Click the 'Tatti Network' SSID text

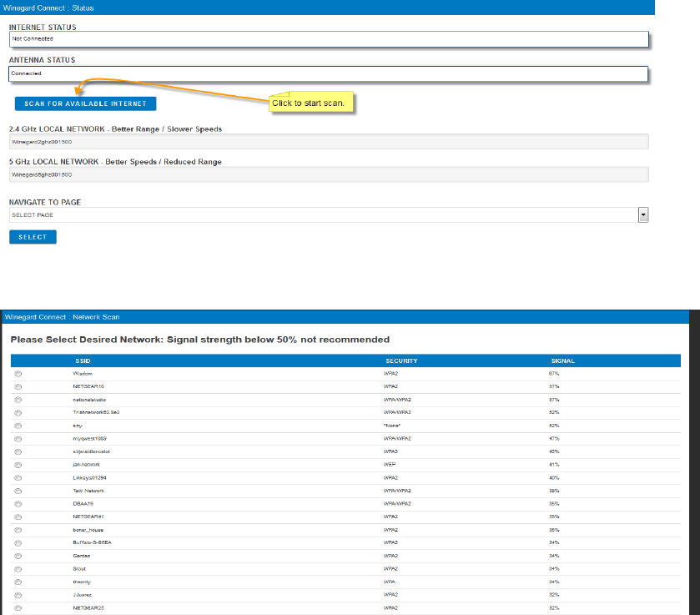tap(88, 491)
